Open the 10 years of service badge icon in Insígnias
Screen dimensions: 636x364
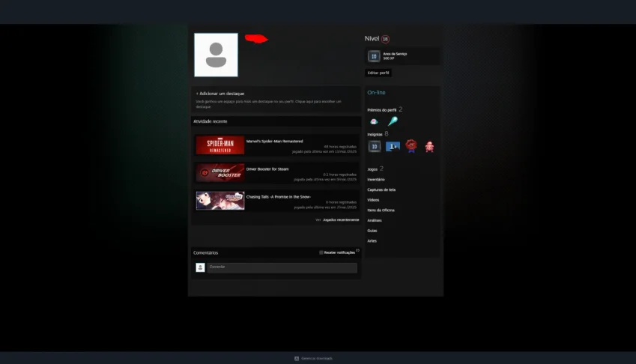tap(375, 146)
